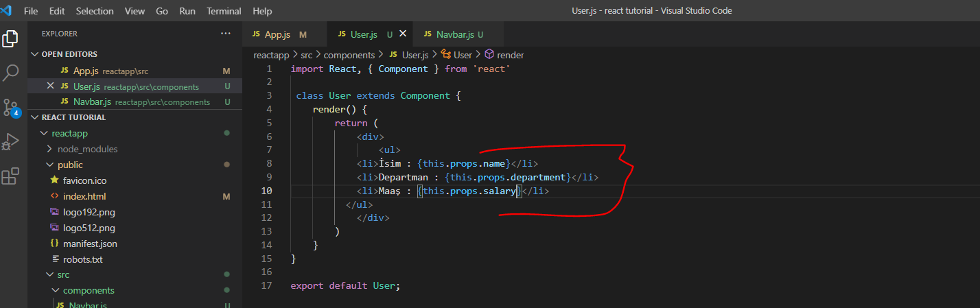
Task: Collapse the Open Editors section
Action: pos(34,54)
